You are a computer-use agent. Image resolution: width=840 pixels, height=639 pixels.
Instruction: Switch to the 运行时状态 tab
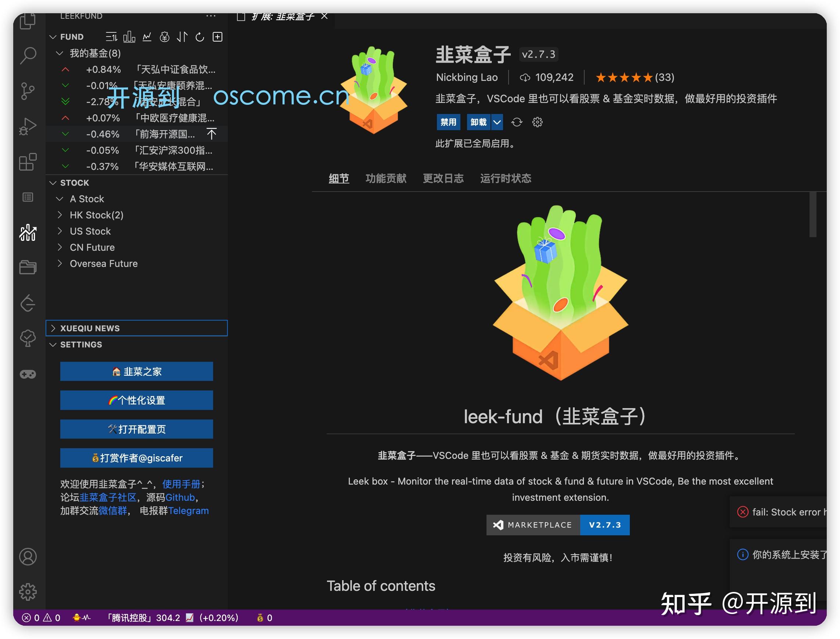click(506, 178)
